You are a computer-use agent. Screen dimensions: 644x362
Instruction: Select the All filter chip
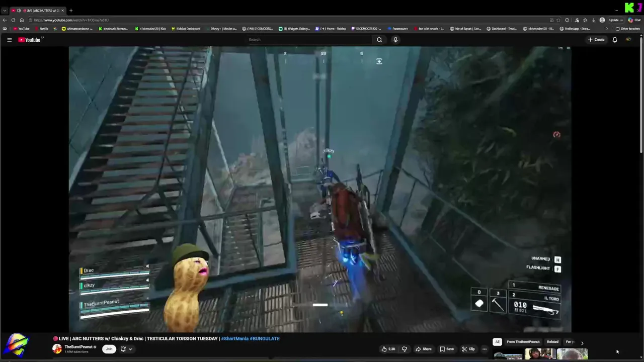pos(497,342)
